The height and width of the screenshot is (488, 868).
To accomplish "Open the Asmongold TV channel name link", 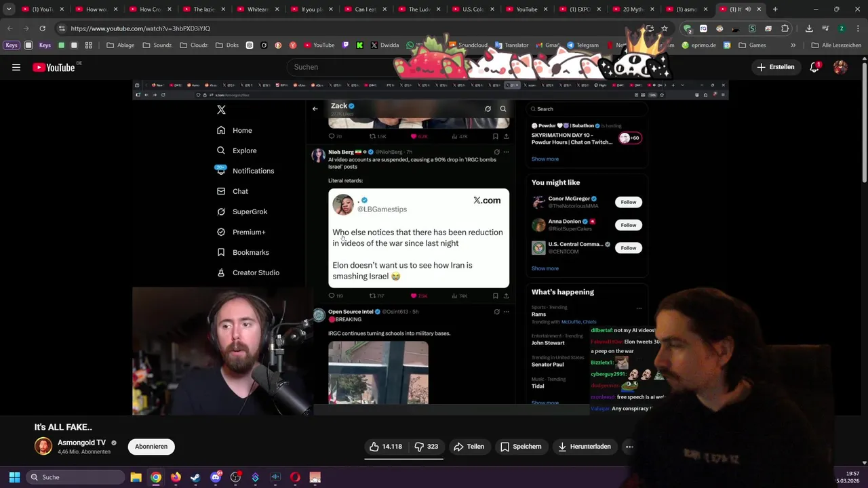I will coord(81,443).
